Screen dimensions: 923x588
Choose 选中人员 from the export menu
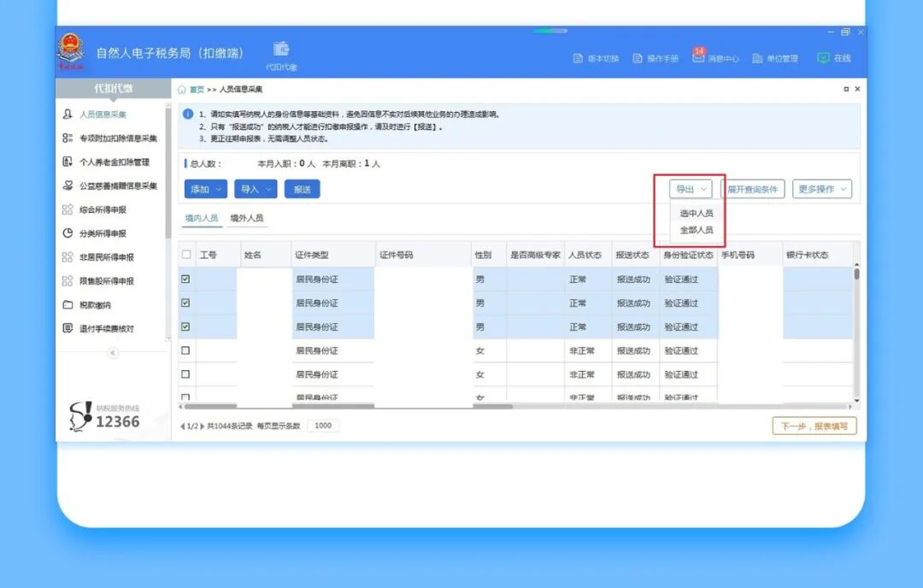(x=696, y=213)
